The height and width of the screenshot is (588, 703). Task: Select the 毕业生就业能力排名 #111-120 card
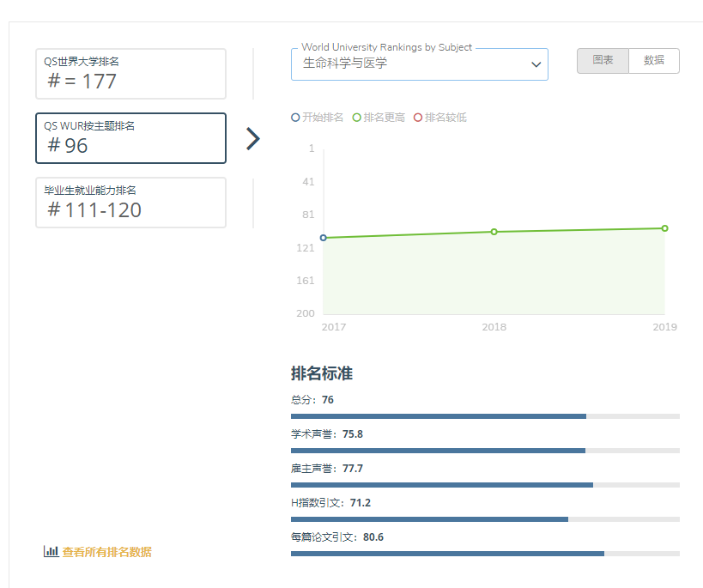point(130,203)
